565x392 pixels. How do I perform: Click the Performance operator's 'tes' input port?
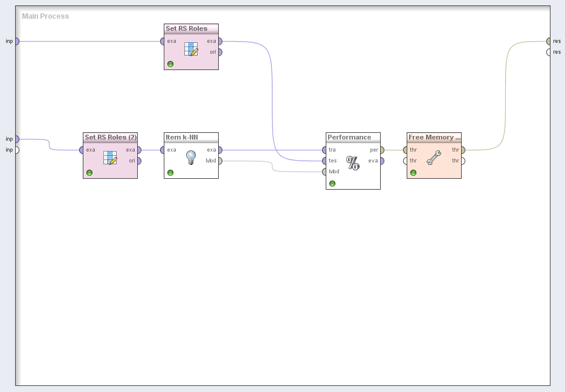point(324,161)
